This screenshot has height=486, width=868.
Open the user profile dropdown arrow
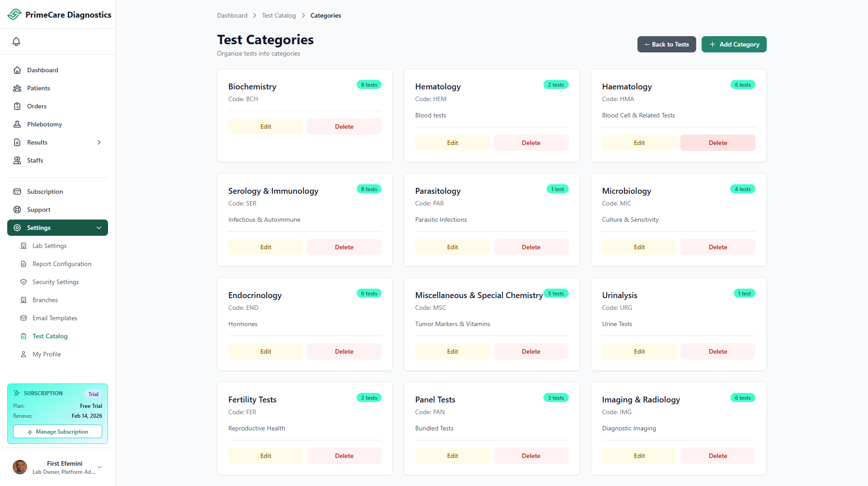[x=99, y=467]
